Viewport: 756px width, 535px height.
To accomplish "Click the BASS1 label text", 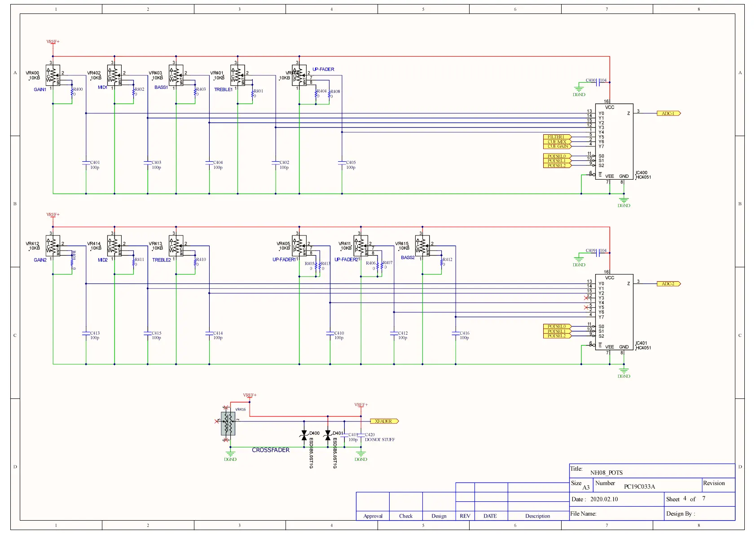I will pos(161,87).
